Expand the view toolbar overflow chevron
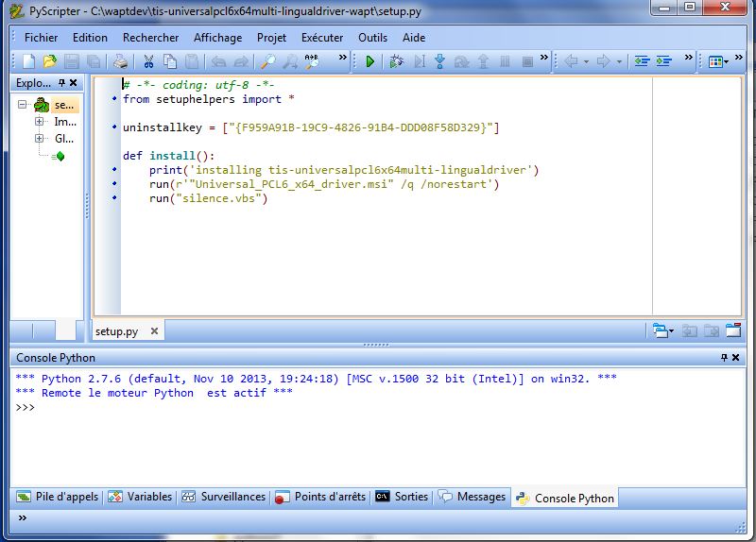This screenshot has width=756, height=542. (x=739, y=58)
